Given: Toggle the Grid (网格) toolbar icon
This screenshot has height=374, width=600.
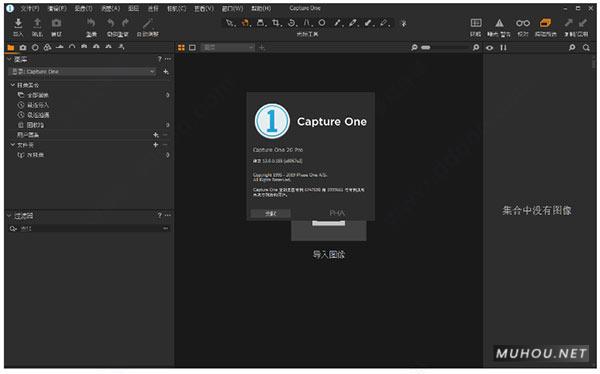Looking at the screenshot, I should [x=476, y=23].
